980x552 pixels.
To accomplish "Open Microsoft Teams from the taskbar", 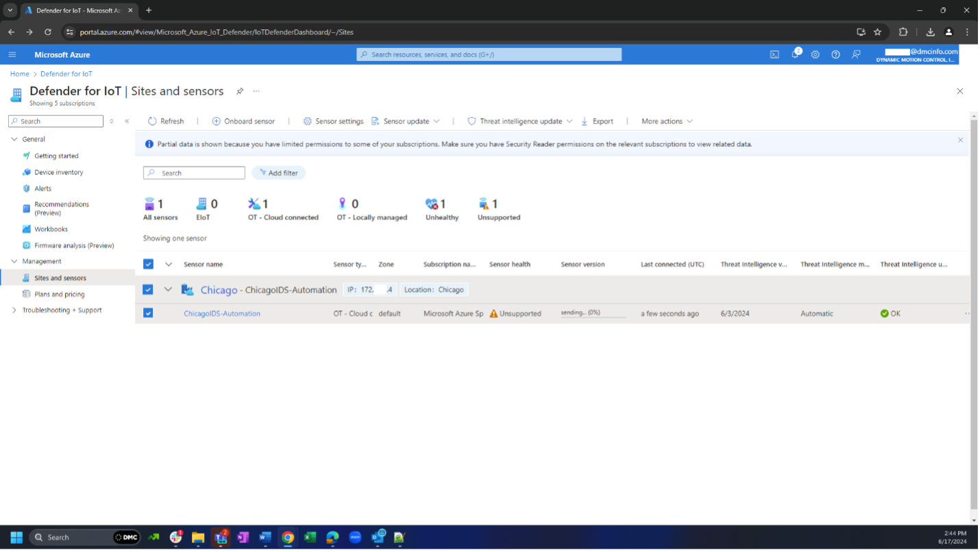I will (221, 538).
